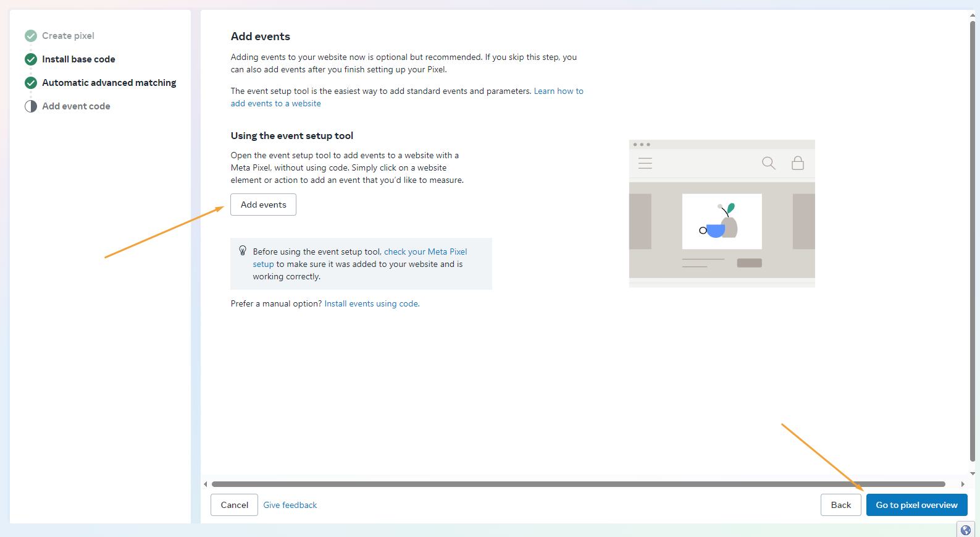Go to pixel overview
The image size is (980, 537).
tap(916, 505)
